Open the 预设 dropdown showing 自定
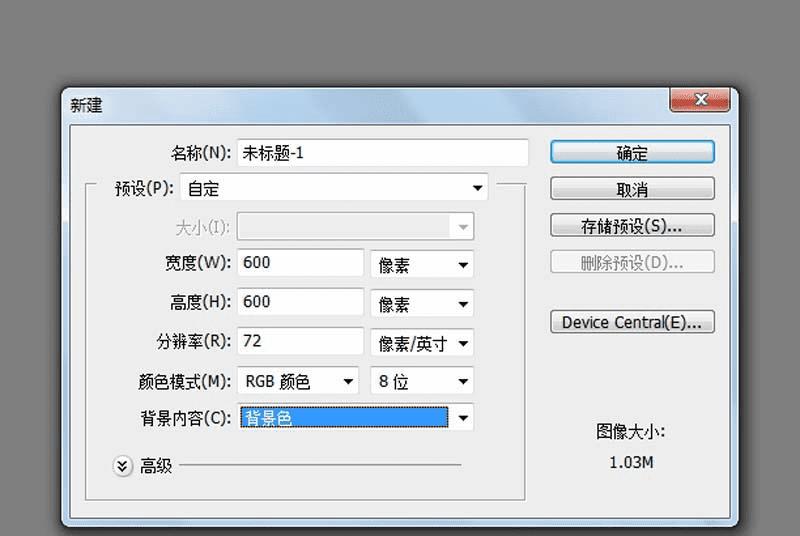 click(x=334, y=188)
